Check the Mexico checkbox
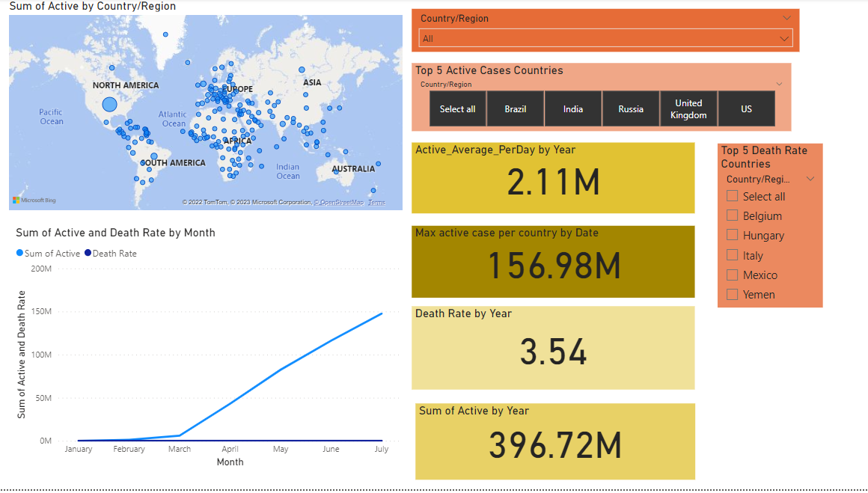 point(732,275)
